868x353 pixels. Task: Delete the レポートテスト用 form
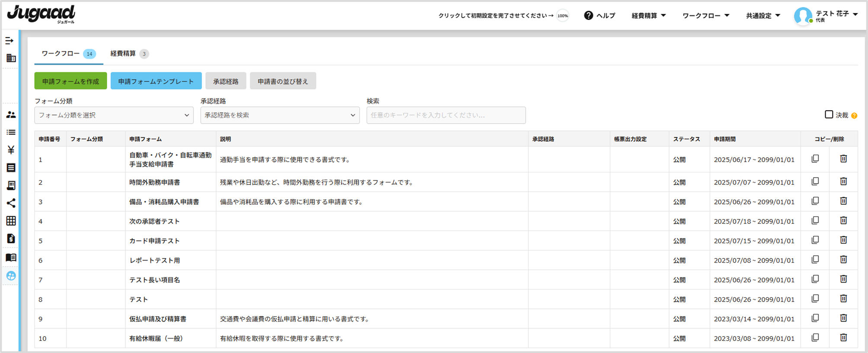pyautogui.click(x=843, y=260)
